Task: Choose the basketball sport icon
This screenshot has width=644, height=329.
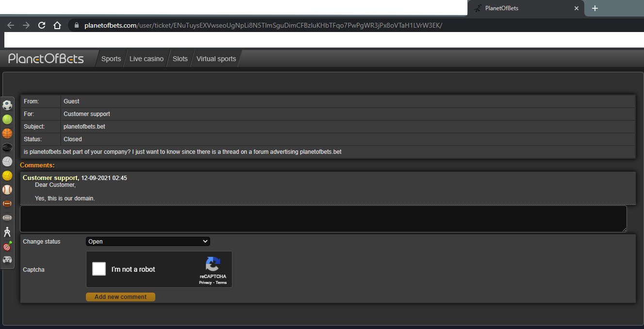Action: (7, 133)
